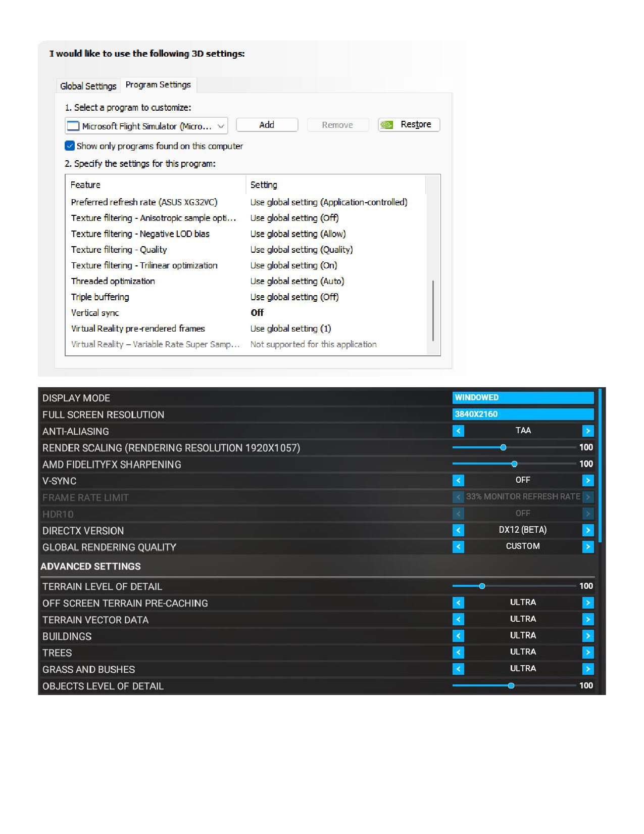Click left arrow for Terrain Vector Data

[x=458, y=619]
